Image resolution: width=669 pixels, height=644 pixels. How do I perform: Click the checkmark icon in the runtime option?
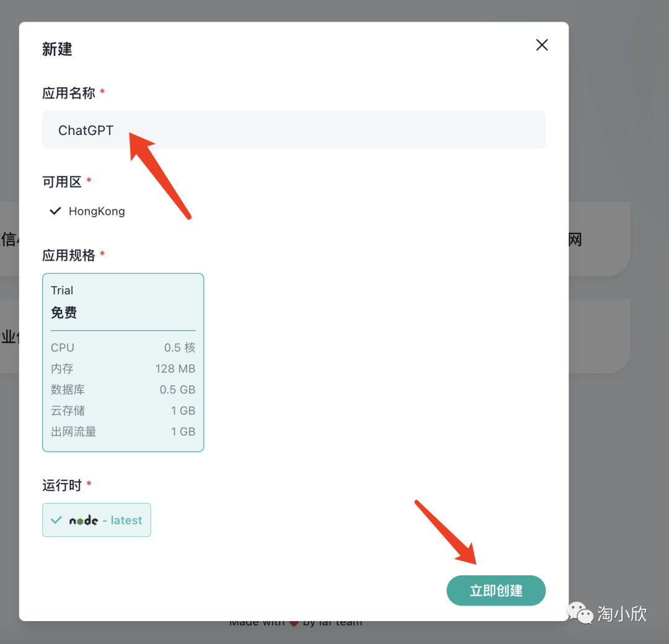click(56, 520)
